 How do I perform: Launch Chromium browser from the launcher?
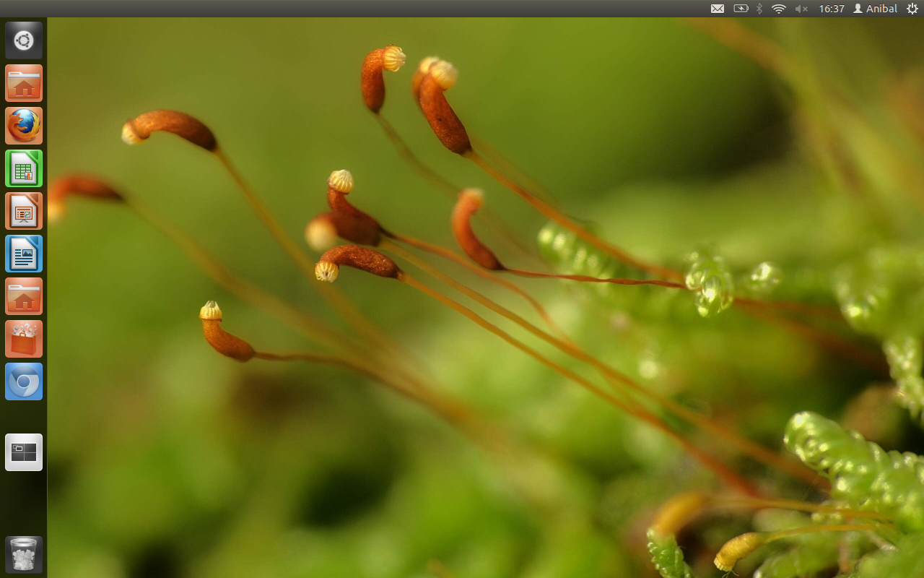click(24, 381)
